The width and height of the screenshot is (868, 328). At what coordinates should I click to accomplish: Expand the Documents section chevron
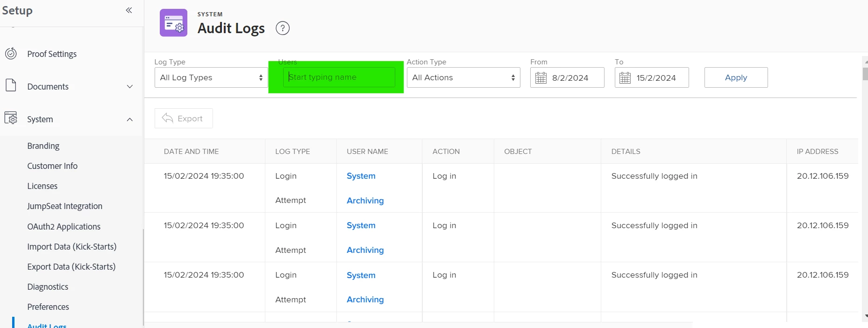click(130, 86)
